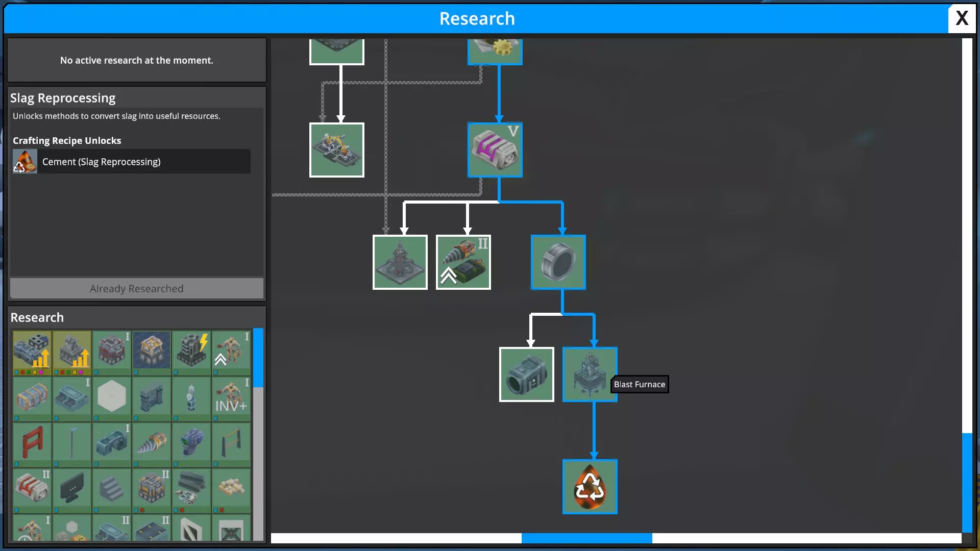This screenshot has height=551, width=980.
Task: Click the lightning power generator research
Action: pos(191,352)
